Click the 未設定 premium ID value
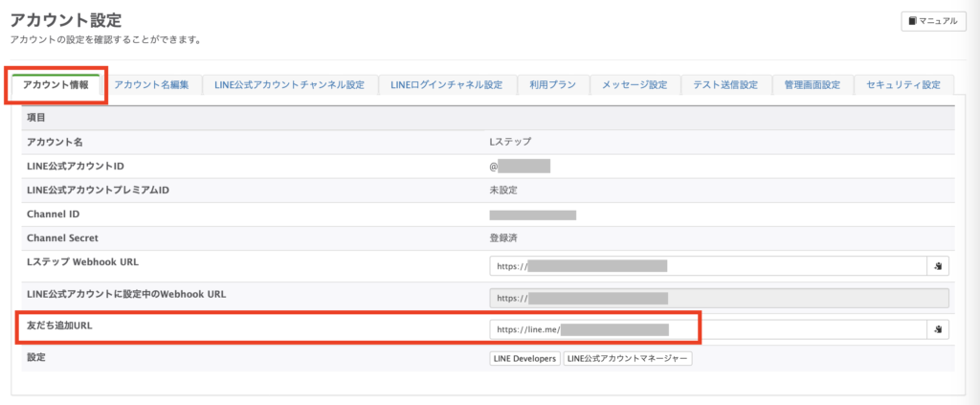This screenshot has height=405, width=980. [503, 190]
